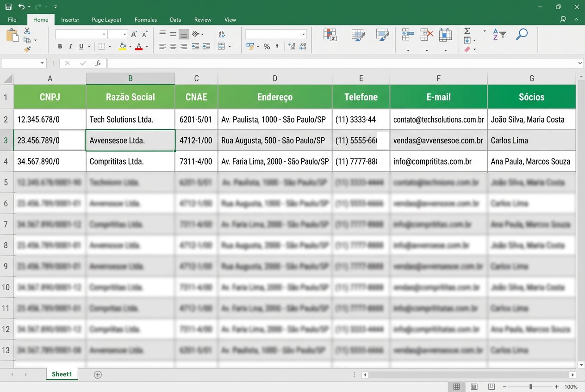
Task: Open the number format dropdown
Action: (x=304, y=35)
